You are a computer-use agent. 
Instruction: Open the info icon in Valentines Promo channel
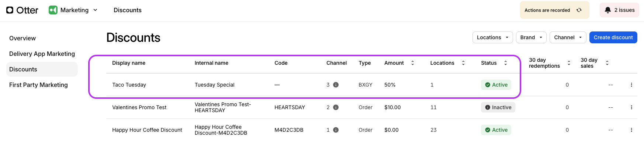point(336,107)
